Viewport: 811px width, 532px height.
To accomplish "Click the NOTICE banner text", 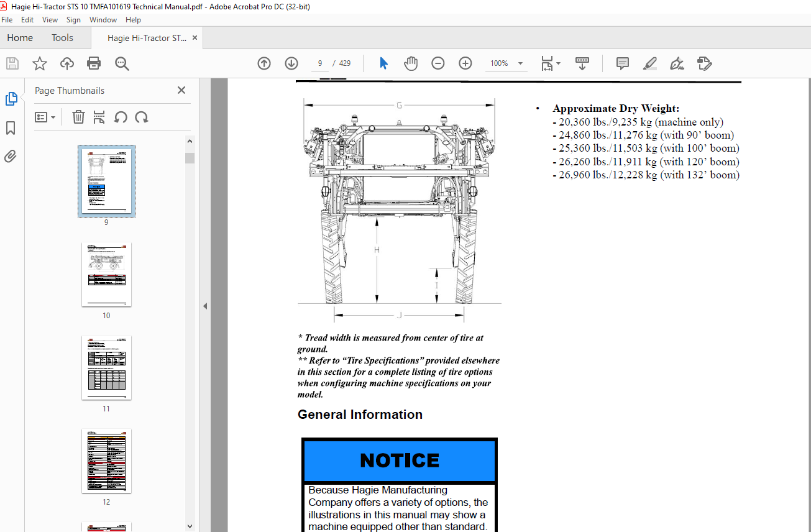I will click(400, 461).
